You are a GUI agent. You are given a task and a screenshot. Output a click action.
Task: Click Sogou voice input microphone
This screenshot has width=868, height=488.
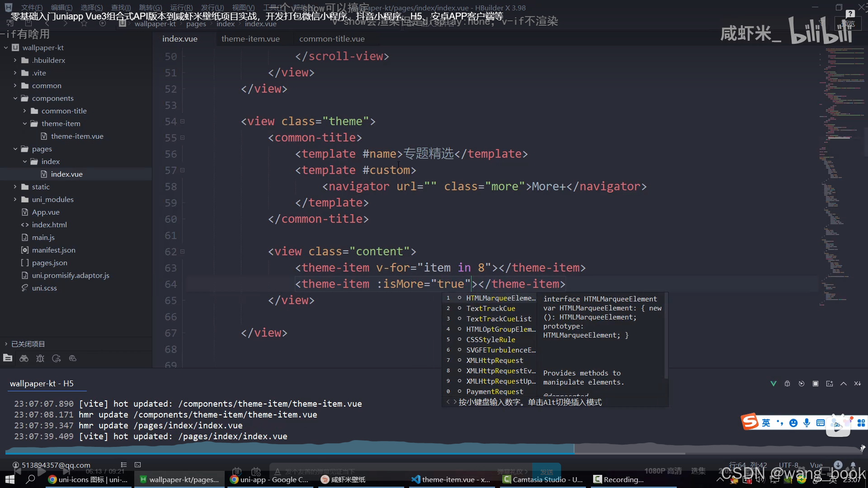point(807,423)
